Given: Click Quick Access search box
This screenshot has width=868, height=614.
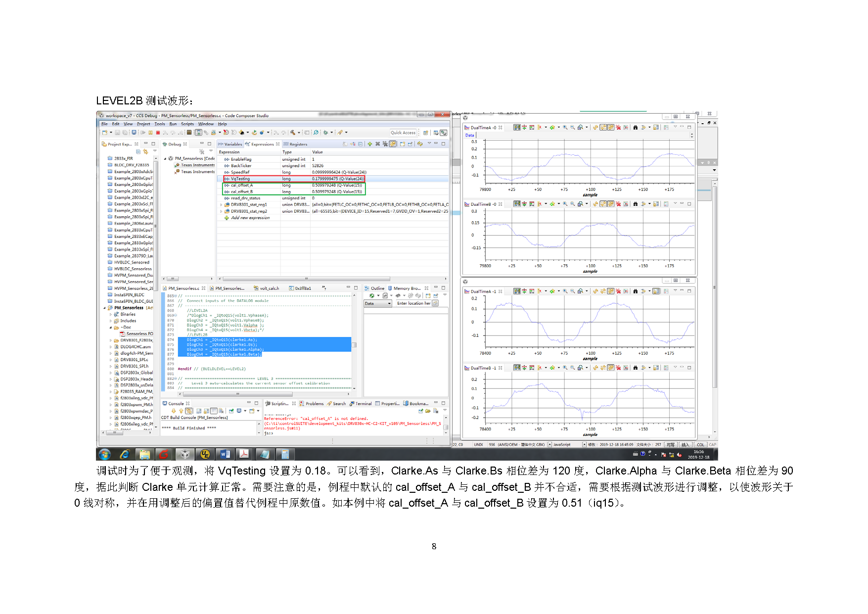Looking at the screenshot, I should [x=403, y=133].
